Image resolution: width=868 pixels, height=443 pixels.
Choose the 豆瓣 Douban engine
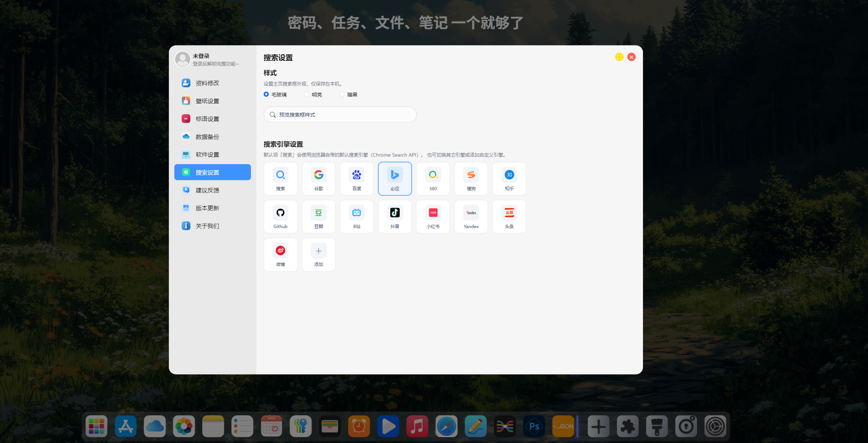pos(319,216)
